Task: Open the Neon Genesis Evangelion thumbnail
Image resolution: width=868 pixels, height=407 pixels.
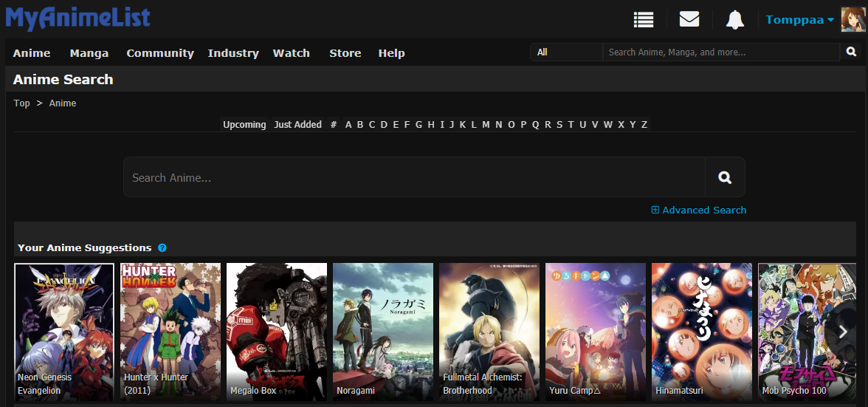Action: (x=64, y=332)
